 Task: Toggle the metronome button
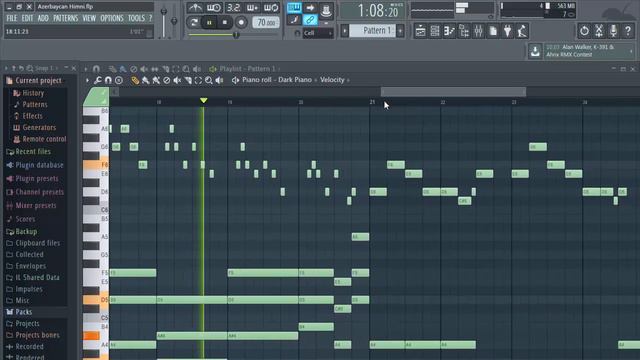195,7
